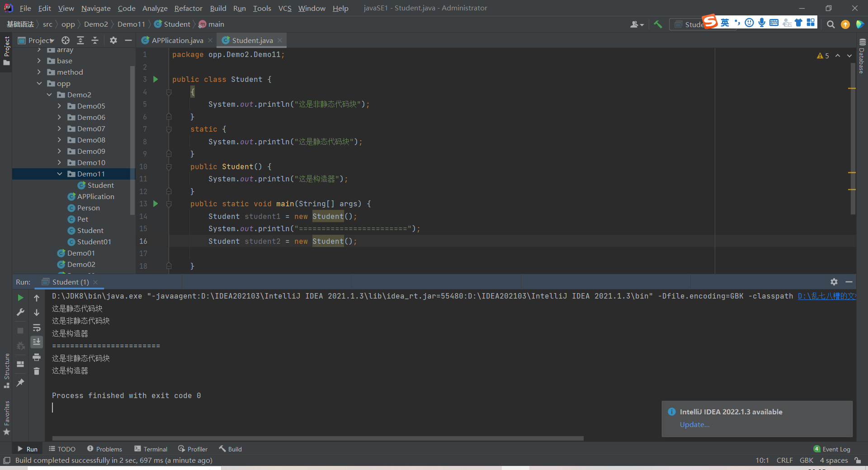Viewport: 868px width, 470px height.
Task: Select Student01 class in project tree
Action: click(94, 242)
